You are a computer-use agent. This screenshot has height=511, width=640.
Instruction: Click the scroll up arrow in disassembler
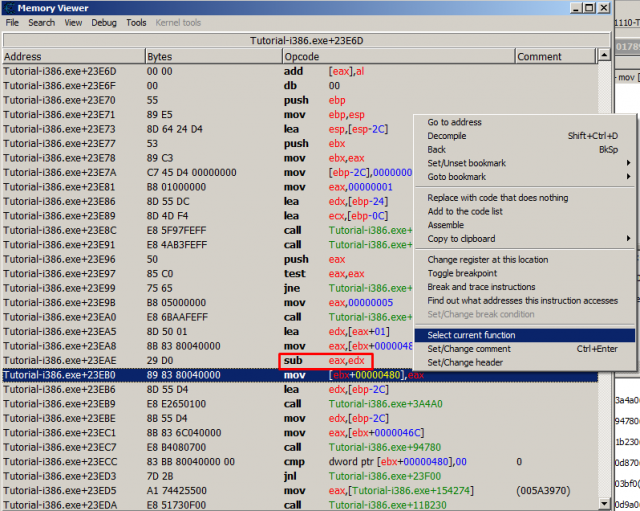604,56
